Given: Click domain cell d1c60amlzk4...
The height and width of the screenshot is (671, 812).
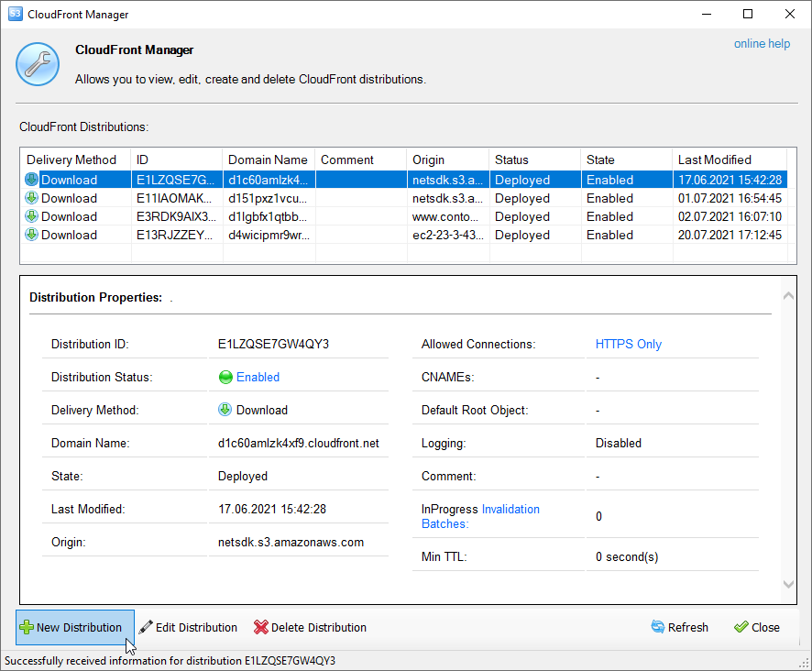Looking at the screenshot, I should tap(269, 180).
